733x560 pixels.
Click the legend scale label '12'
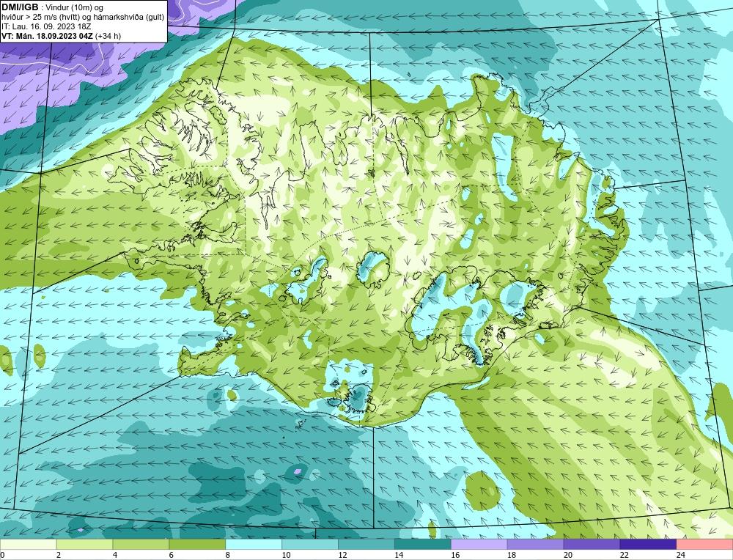pos(342,555)
